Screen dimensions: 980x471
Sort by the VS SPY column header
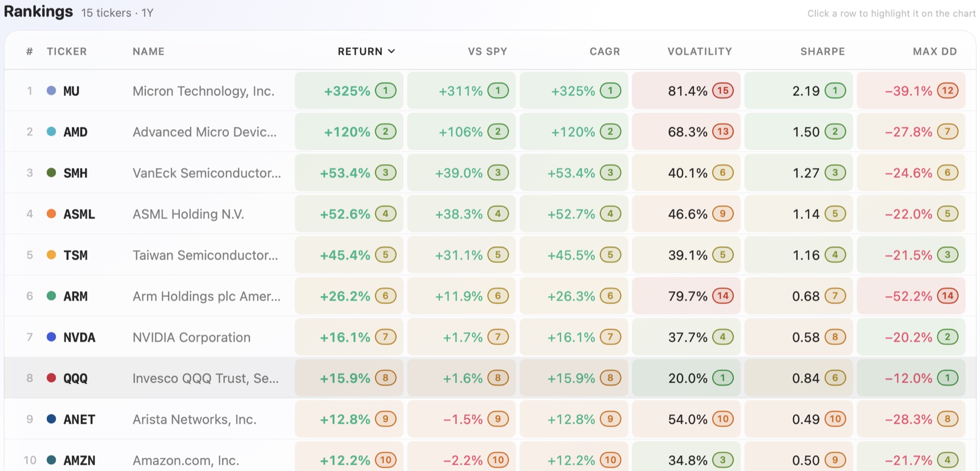487,51
